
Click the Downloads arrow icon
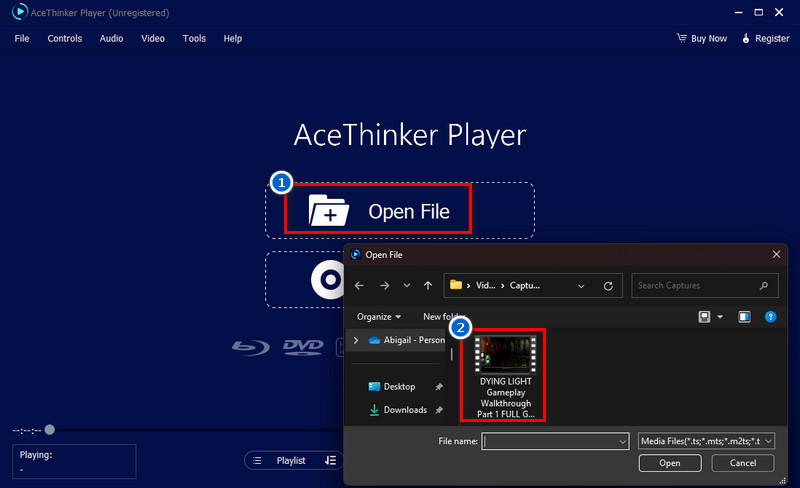[374, 410]
